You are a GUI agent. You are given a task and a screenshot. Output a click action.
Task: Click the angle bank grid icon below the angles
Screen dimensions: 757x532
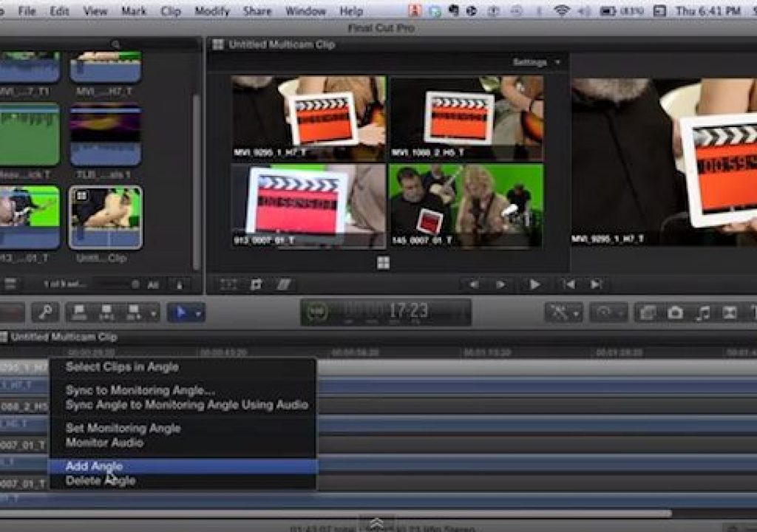coord(383,262)
